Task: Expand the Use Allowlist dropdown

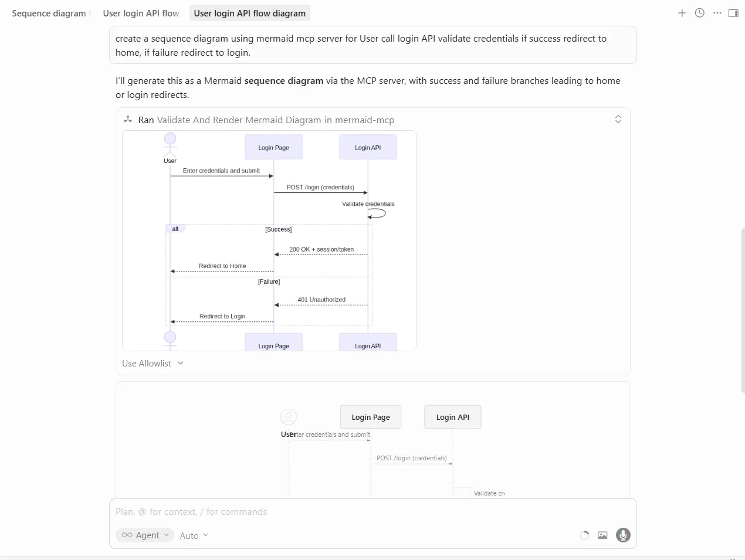Action: point(152,363)
